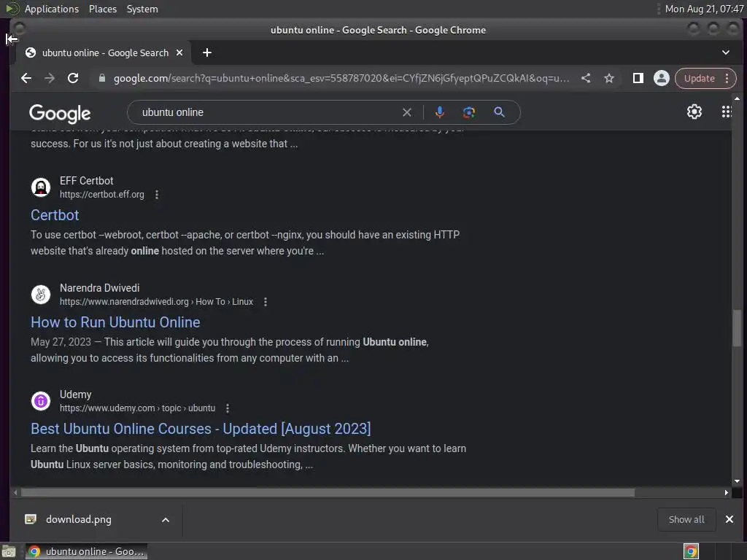The width and height of the screenshot is (747, 560).
Task: Click the udemy.com topic ubuntu URL
Action: coord(137,408)
